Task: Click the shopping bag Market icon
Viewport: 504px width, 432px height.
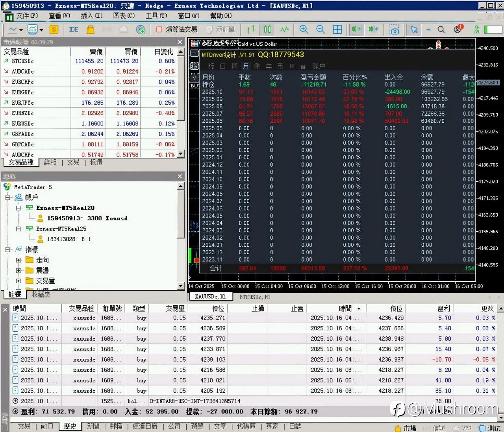Action: tap(90, 30)
